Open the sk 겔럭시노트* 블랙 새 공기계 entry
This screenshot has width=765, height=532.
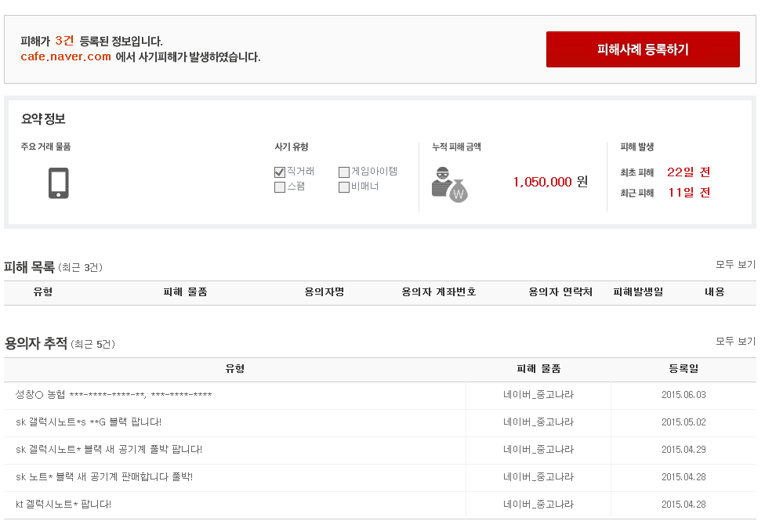click(x=109, y=450)
